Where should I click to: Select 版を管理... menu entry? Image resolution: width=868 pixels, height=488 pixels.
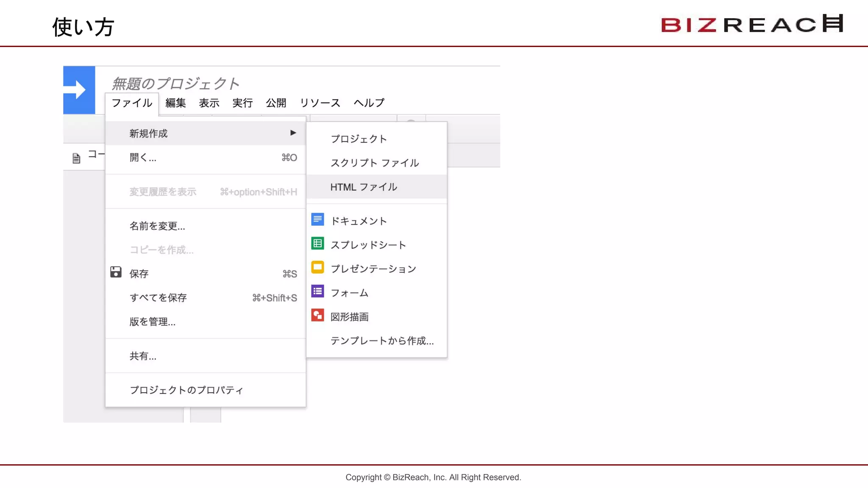tap(152, 322)
